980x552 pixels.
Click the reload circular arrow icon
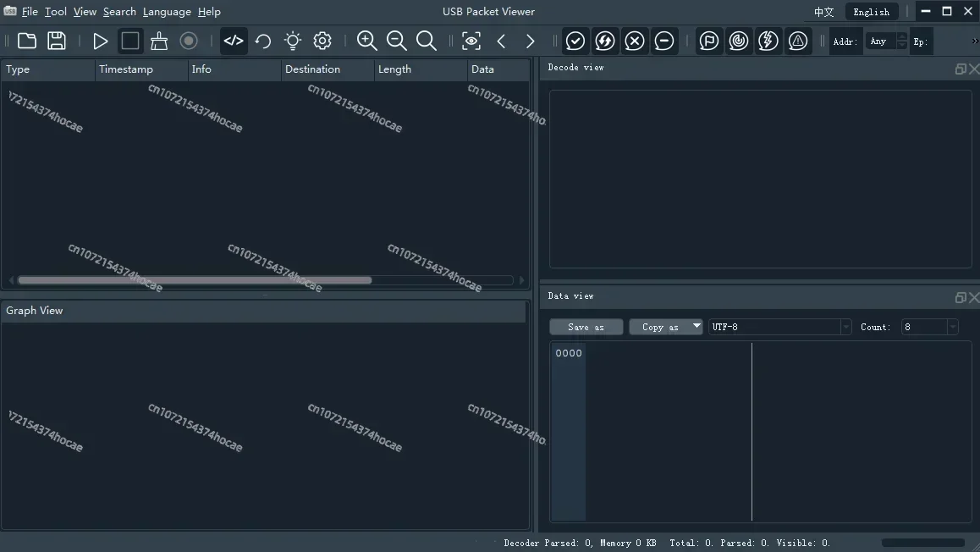(263, 41)
